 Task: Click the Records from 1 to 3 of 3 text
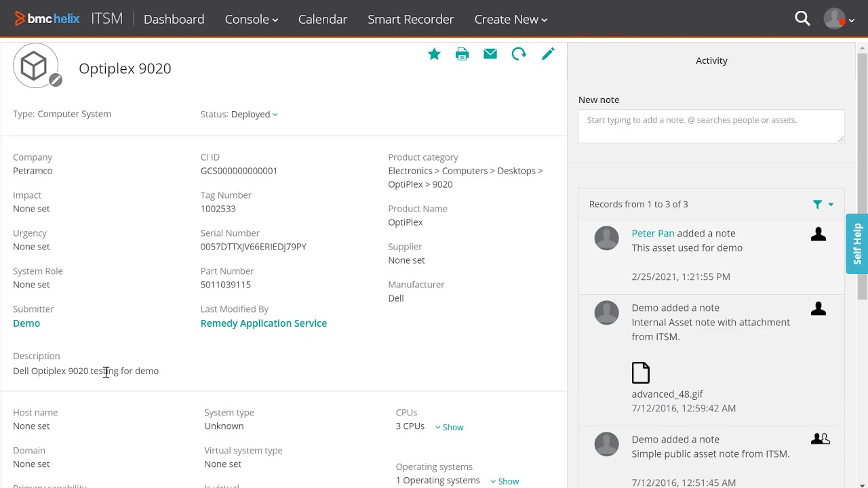(639, 204)
